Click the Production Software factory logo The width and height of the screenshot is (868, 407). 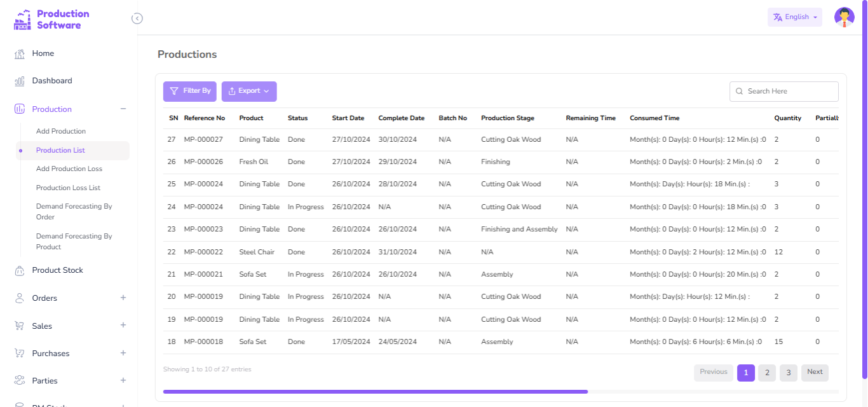(x=22, y=20)
